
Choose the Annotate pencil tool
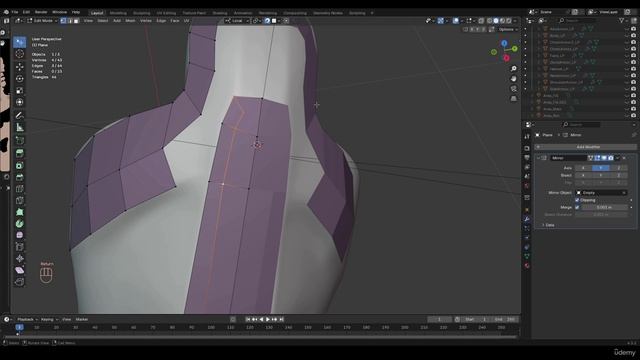click(x=20, y=116)
